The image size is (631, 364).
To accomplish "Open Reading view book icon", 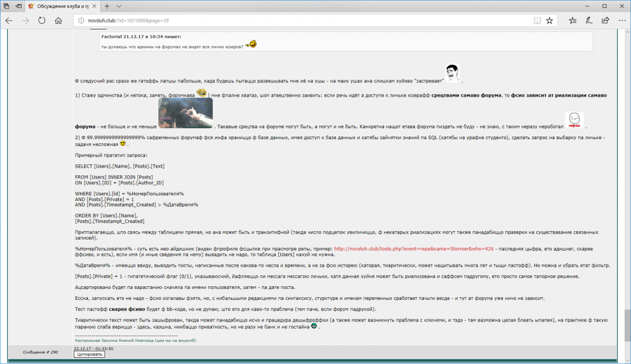I will click(x=537, y=20).
